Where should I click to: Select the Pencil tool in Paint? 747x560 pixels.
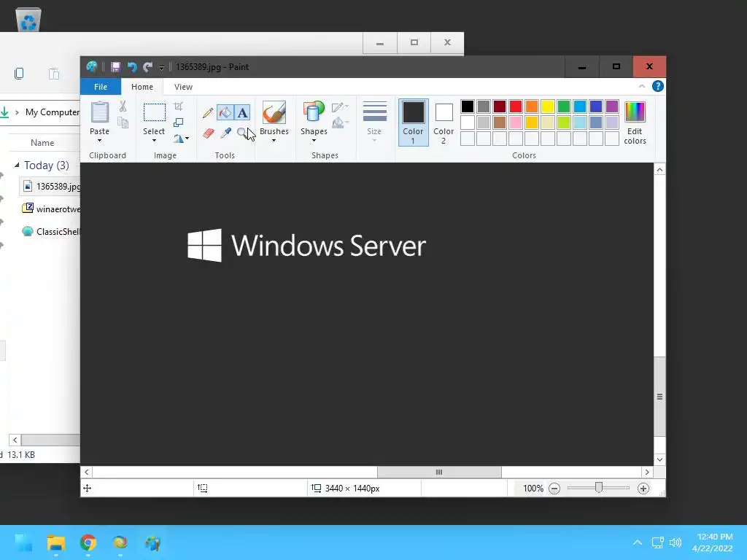pos(208,113)
